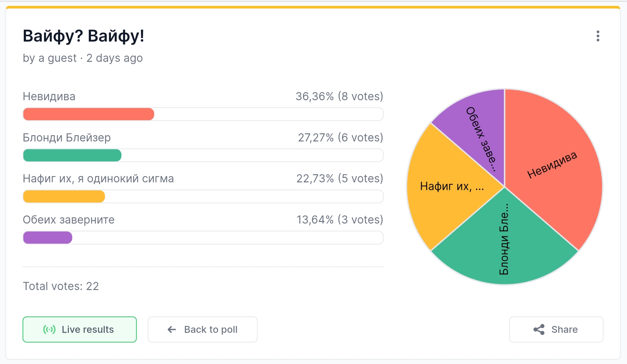The width and height of the screenshot is (627, 364).
Task: Click the Блонди Блейзер option label
Action: click(67, 138)
